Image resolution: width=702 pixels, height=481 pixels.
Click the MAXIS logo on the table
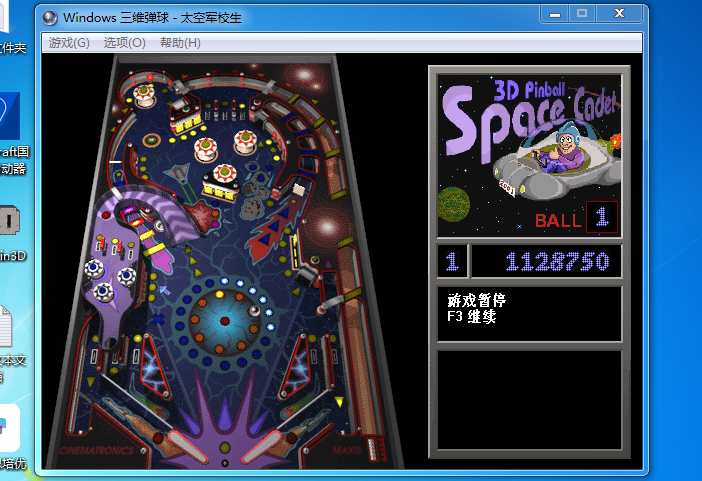347,450
